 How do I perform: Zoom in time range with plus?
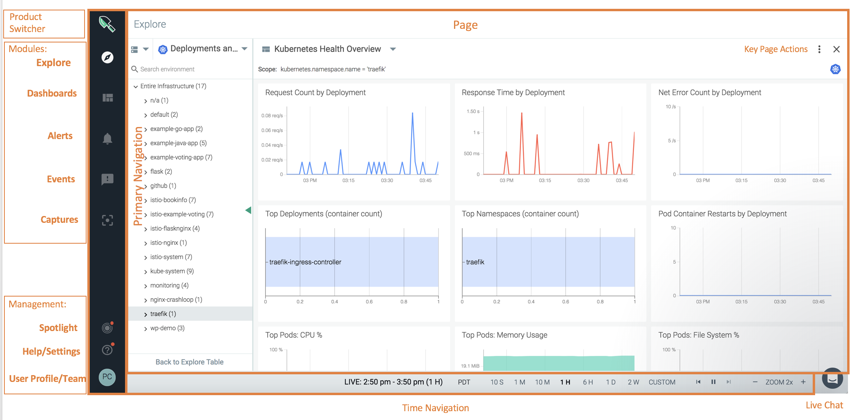point(803,382)
